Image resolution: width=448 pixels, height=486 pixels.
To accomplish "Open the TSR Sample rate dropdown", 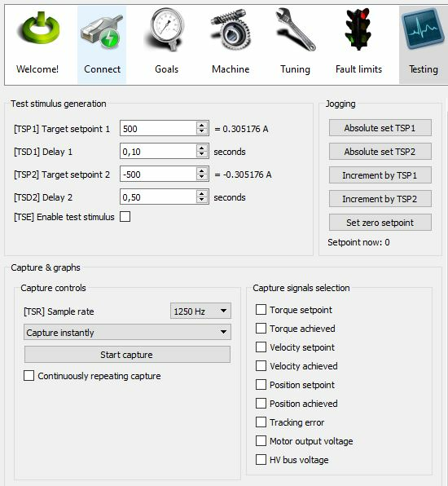I will coord(200,311).
